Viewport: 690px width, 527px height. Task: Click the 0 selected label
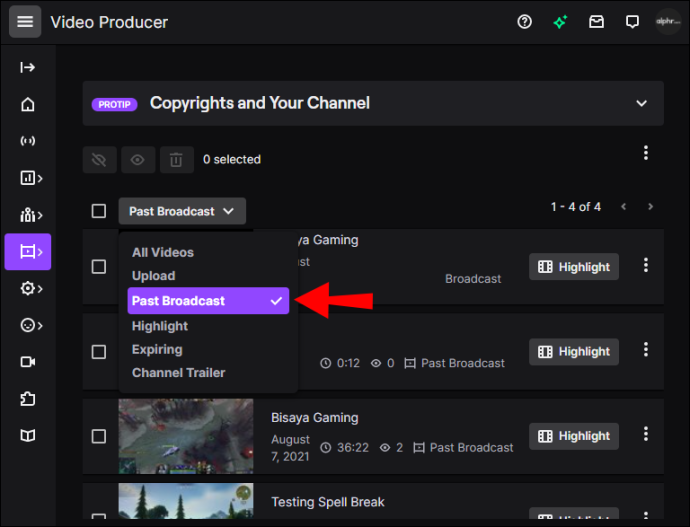tap(232, 159)
